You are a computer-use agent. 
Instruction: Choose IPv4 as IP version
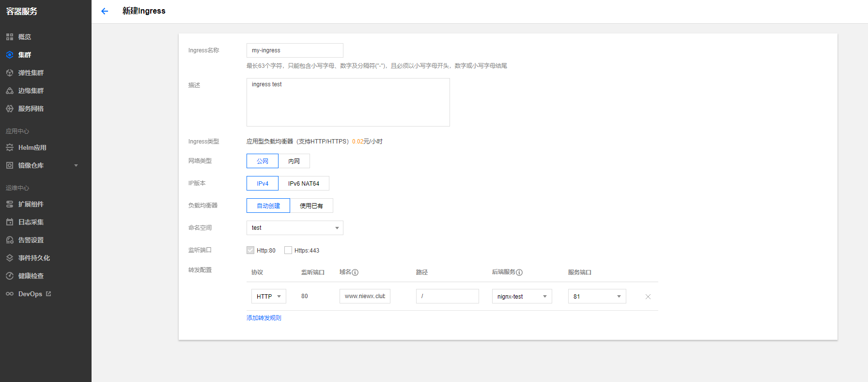[x=263, y=183]
